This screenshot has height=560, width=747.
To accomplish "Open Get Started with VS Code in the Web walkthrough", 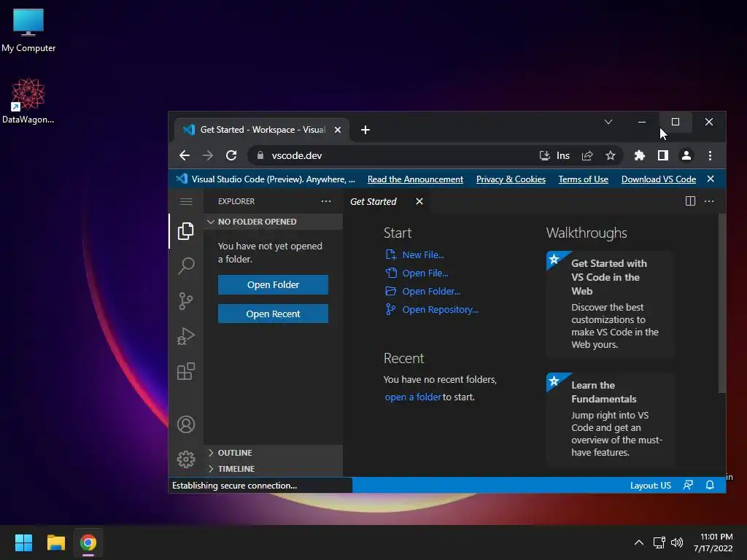I will click(611, 304).
